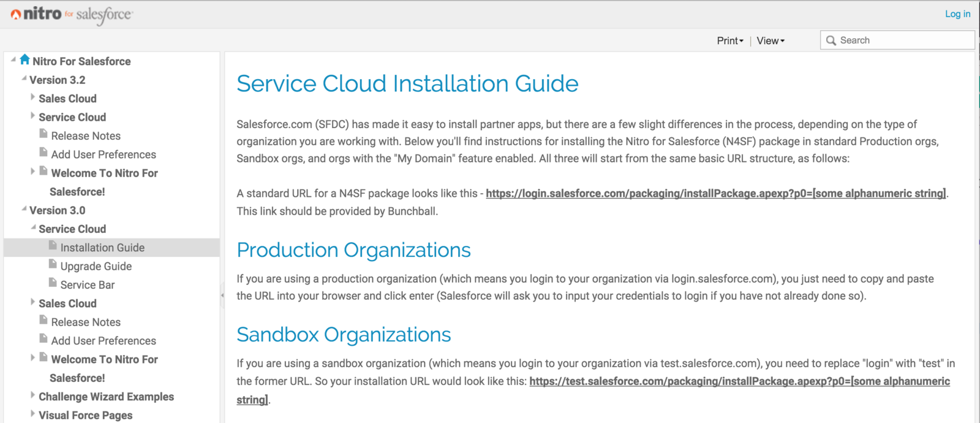
Task: Click page icon beside Version 3.2 Add User Preferences
Action: (x=43, y=152)
